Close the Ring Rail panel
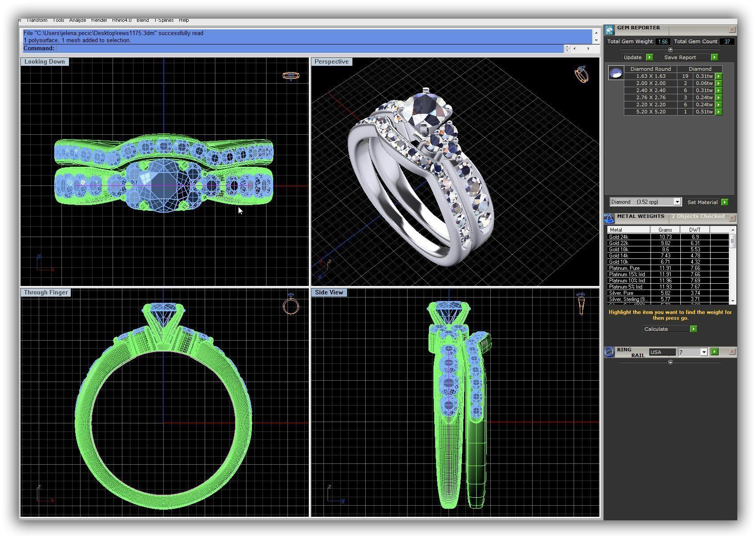This screenshot has height=539, width=756. (732, 352)
